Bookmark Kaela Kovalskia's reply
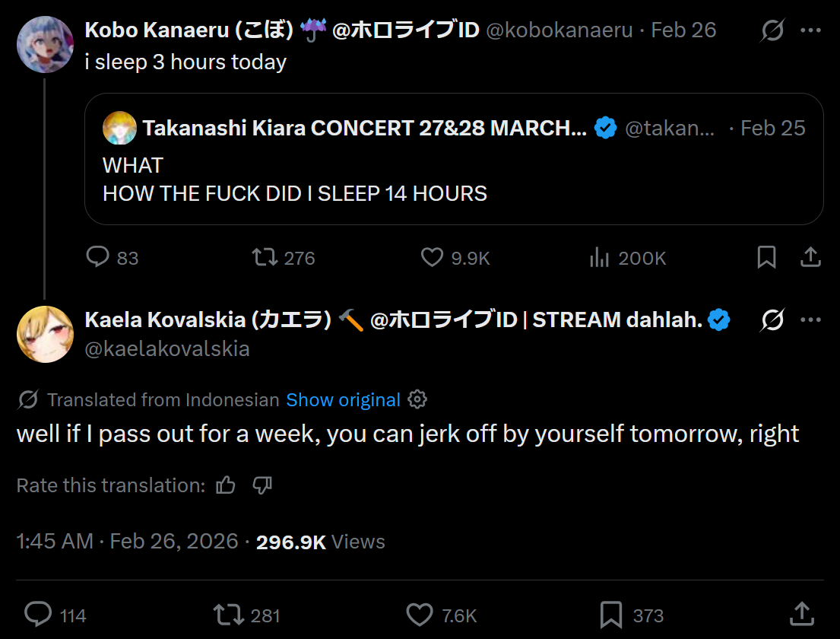This screenshot has height=639, width=840. click(611, 615)
